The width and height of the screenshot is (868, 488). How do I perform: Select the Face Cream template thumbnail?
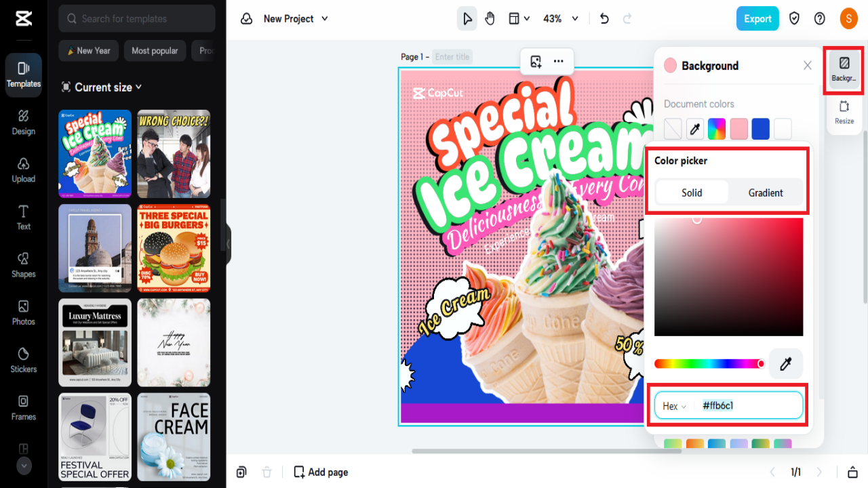click(174, 437)
